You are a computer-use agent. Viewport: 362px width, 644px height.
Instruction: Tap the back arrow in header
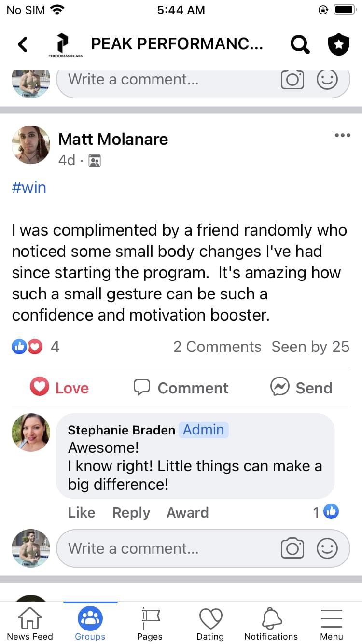click(x=22, y=44)
